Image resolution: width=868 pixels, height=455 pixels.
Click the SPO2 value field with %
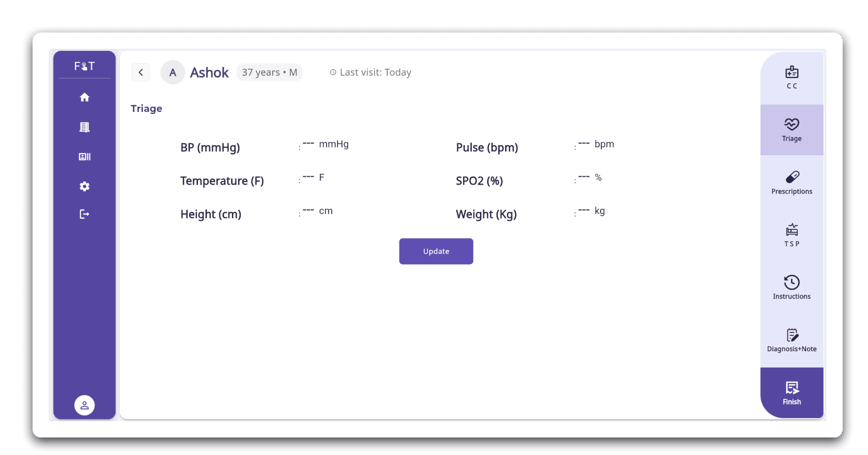pyautogui.click(x=590, y=177)
